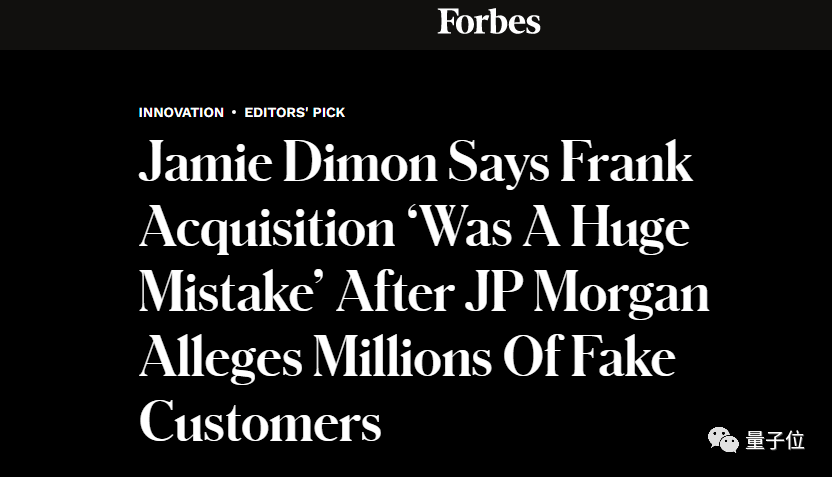Open the EDITORS' PICK label link
The width and height of the screenshot is (832, 477).
click(x=294, y=112)
